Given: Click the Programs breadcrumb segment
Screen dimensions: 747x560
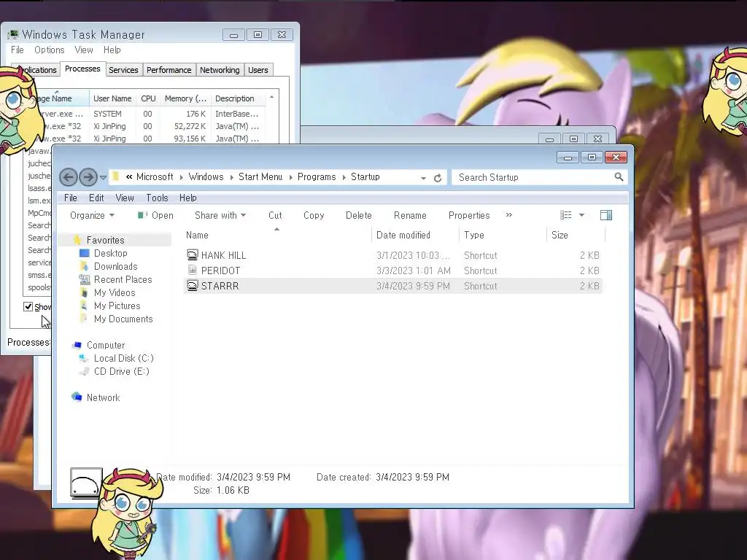Looking at the screenshot, I should tap(317, 176).
